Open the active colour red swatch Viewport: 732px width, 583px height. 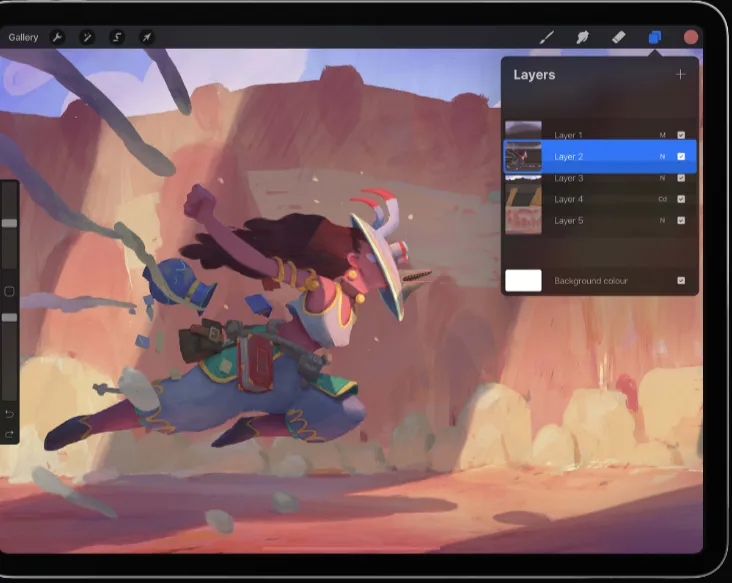(x=691, y=37)
